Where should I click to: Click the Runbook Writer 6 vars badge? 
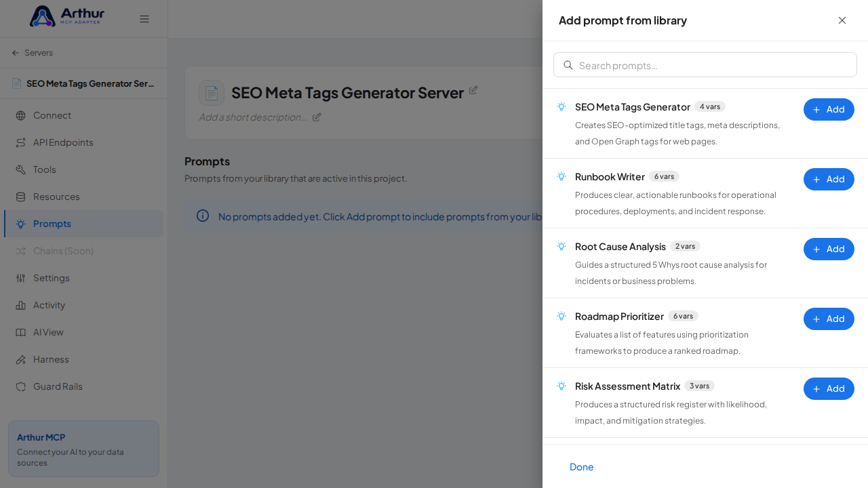click(664, 176)
